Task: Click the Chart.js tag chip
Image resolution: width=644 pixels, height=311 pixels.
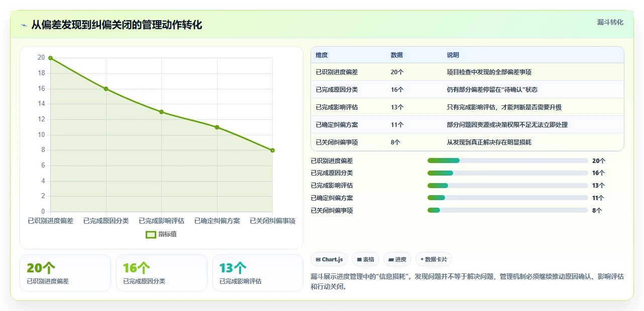Action: coord(330,259)
